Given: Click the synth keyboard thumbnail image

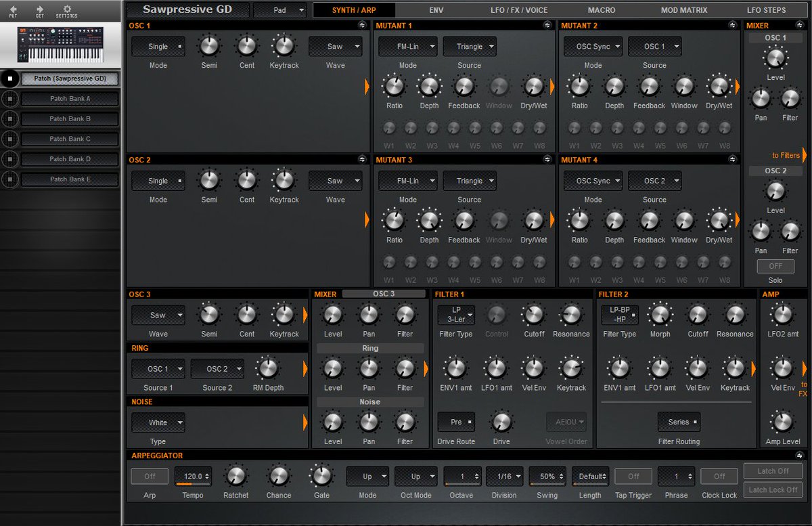Looking at the screenshot, I should point(60,45).
